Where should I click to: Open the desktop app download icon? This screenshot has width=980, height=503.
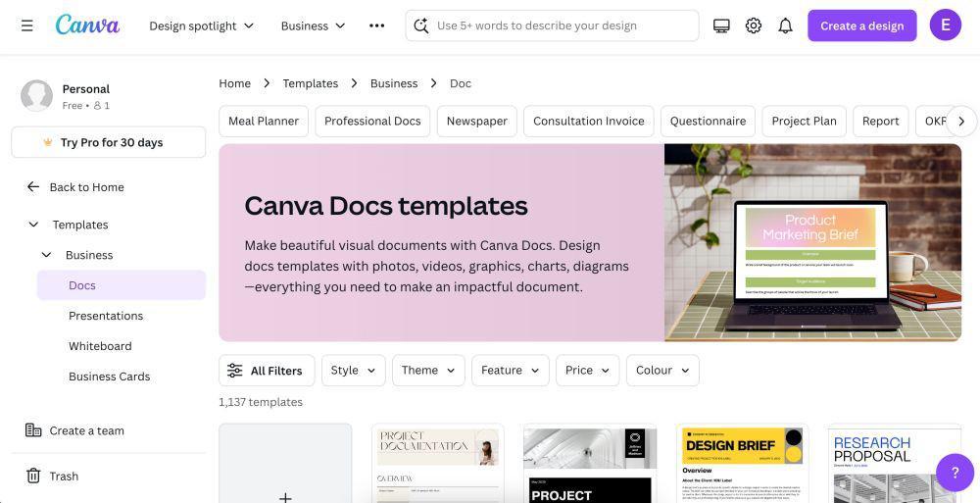[721, 25]
